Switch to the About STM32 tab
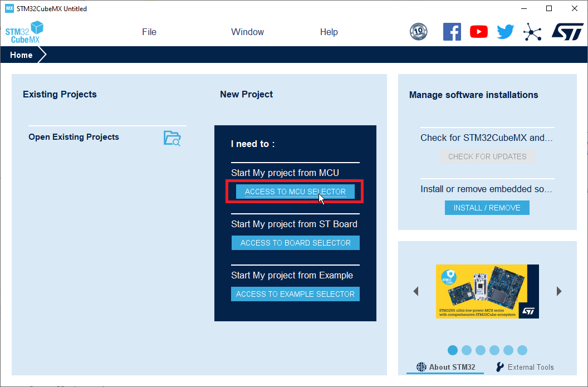Image resolution: width=588 pixels, height=387 pixels. pos(445,367)
